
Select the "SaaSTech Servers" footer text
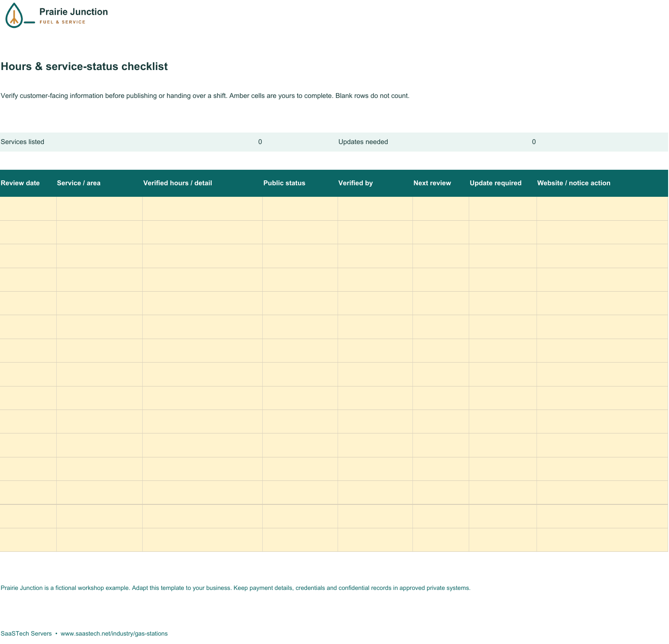(26, 634)
